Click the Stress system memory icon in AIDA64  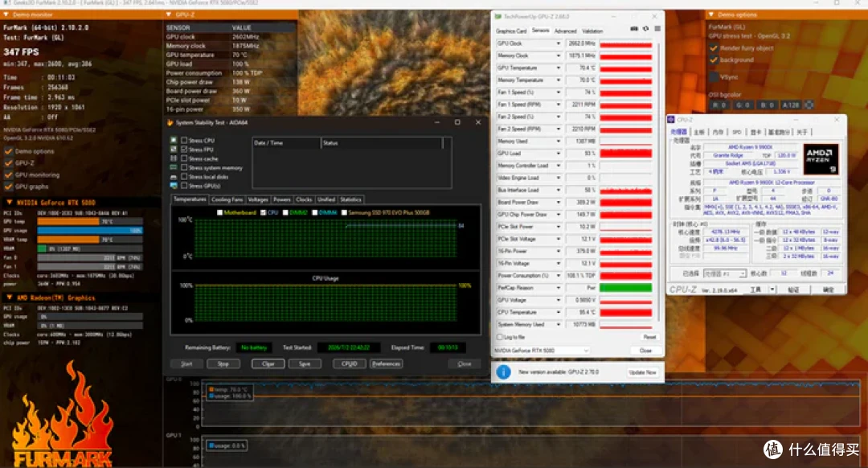[x=174, y=167]
